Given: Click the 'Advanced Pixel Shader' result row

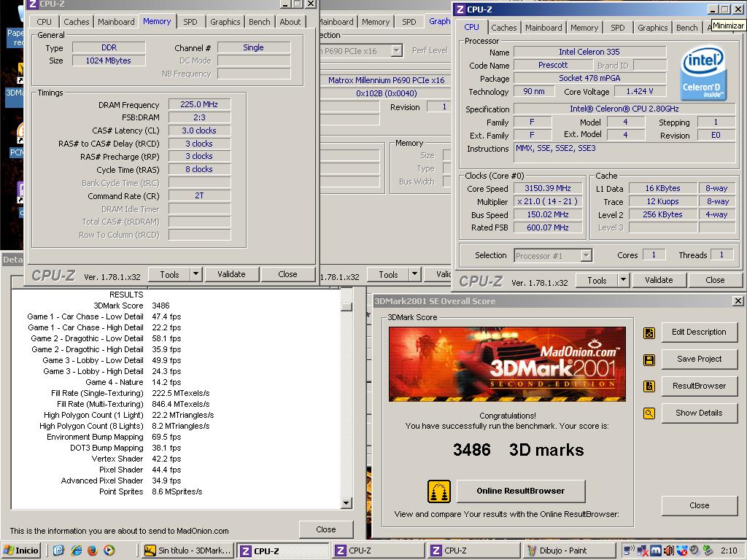Looking at the screenshot, I should click(x=121, y=481).
